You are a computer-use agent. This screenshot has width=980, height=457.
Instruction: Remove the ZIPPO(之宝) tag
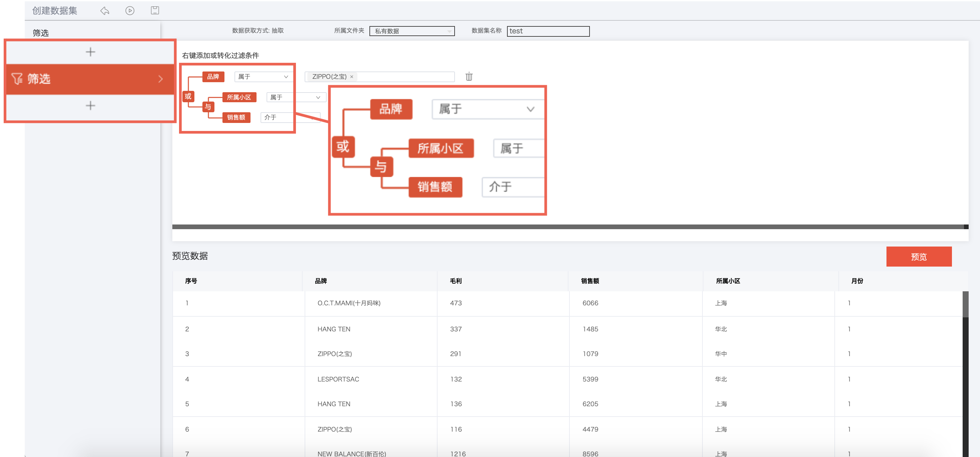pos(351,77)
